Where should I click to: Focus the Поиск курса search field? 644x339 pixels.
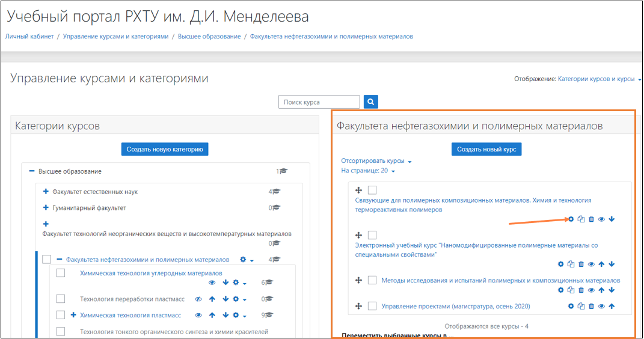(319, 102)
